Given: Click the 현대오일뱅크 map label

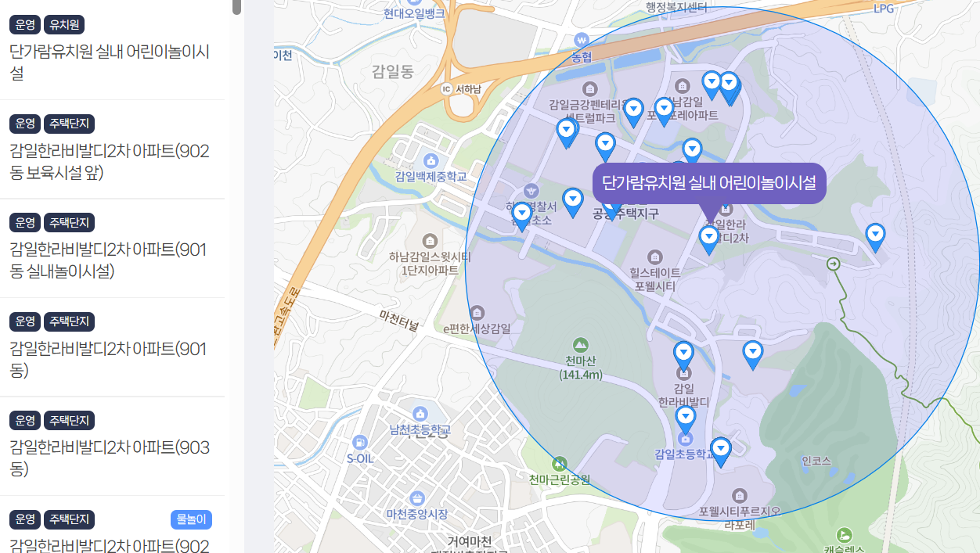Looking at the screenshot, I should pyautogui.click(x=414, y=13).
